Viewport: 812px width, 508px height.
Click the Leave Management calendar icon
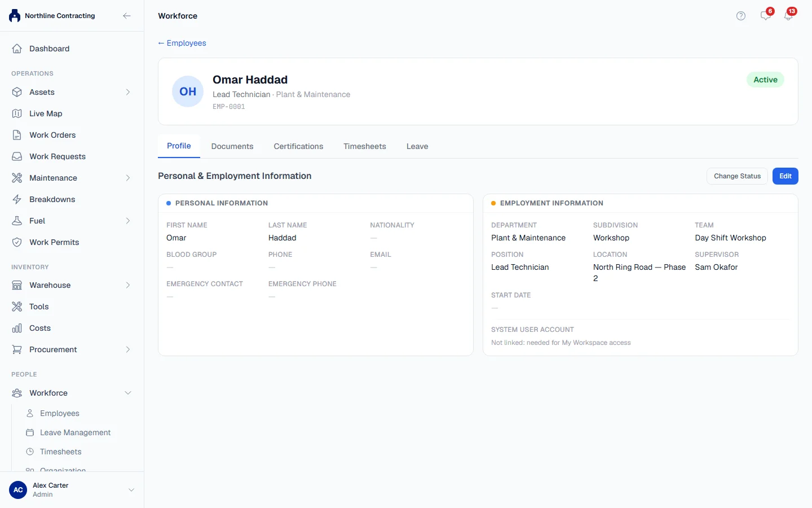coord(30,432)
